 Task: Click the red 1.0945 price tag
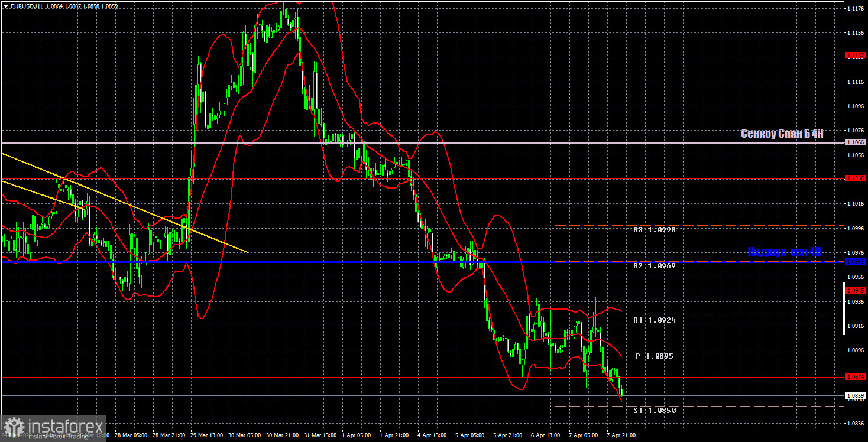(x=856, y=291)
